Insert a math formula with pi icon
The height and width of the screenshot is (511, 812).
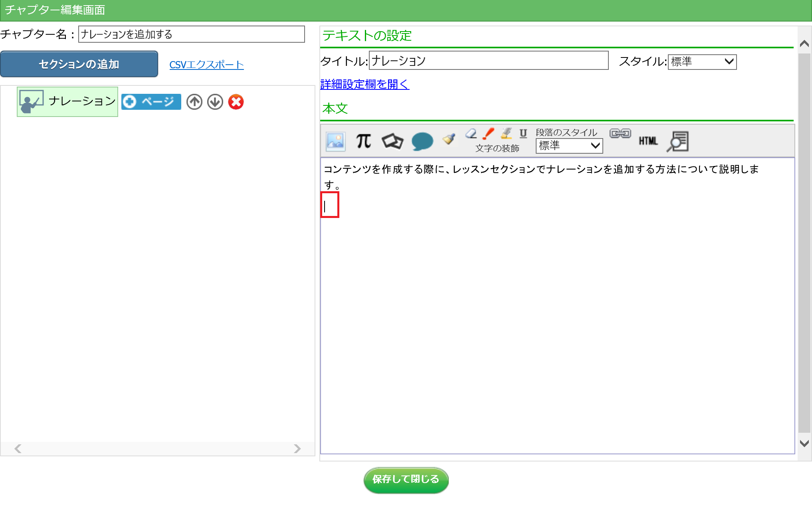(363, 141)
